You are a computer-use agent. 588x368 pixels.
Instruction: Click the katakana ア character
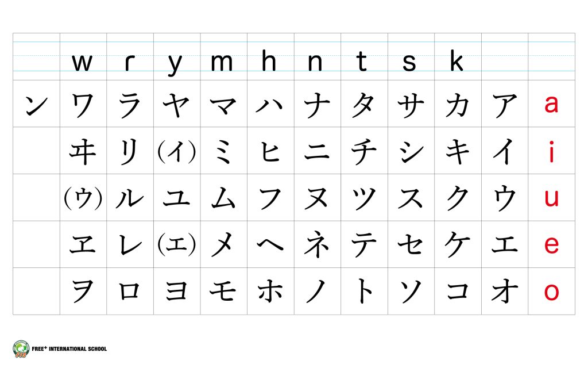pos(505,105)
